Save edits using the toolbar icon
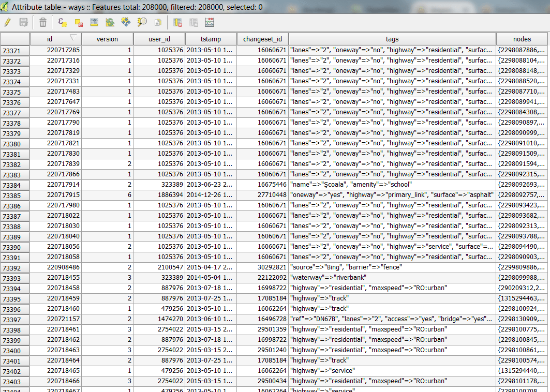The width and height of the screenshot is (550, 392). [x=24, y=22]
